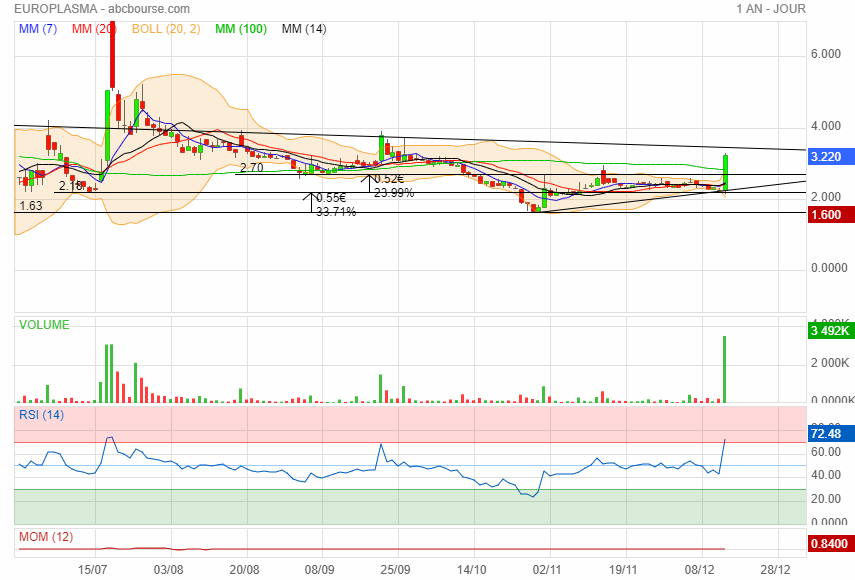Click the EUROPLASMA - abcbourse.com title
Screen dimensions: 855x580
point(102,9)
